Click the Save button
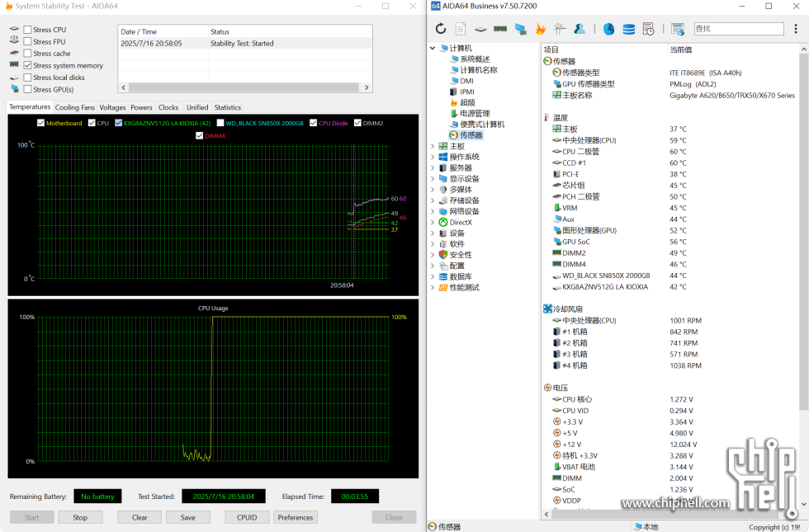Viewport: 809px width, 532px height. [x=188, y=518]
